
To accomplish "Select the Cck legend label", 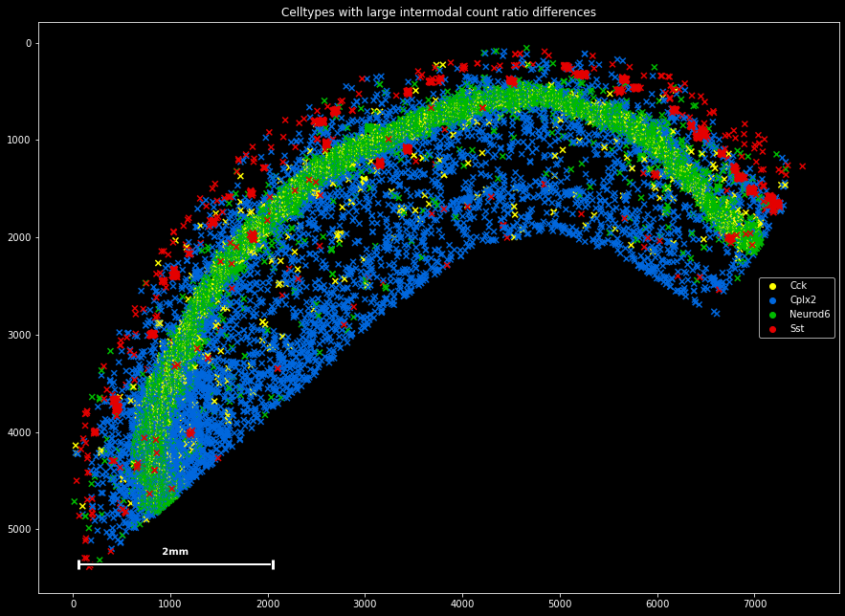I will click(798, 286).
